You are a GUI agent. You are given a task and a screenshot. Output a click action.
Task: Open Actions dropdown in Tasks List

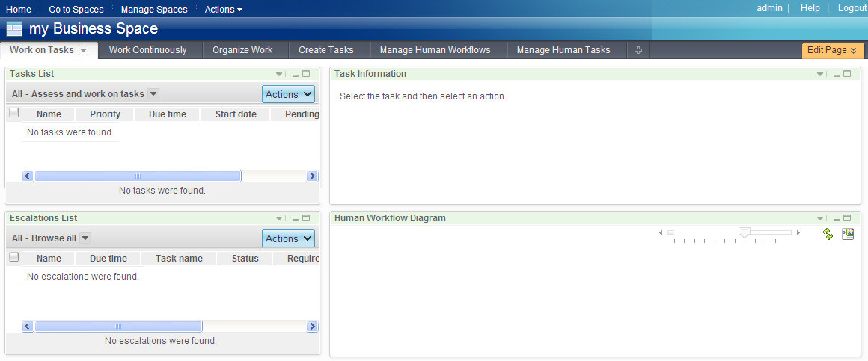[289, 94]
